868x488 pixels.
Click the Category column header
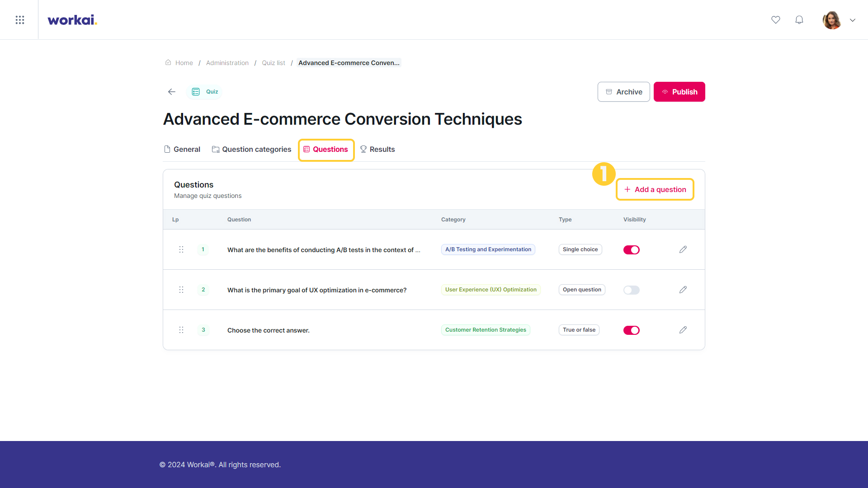pos(453,220)
